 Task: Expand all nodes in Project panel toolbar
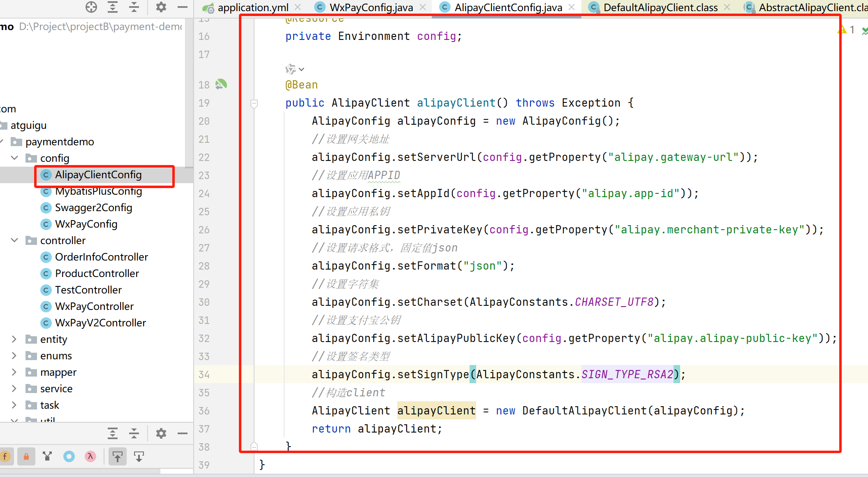pos(113,7)
